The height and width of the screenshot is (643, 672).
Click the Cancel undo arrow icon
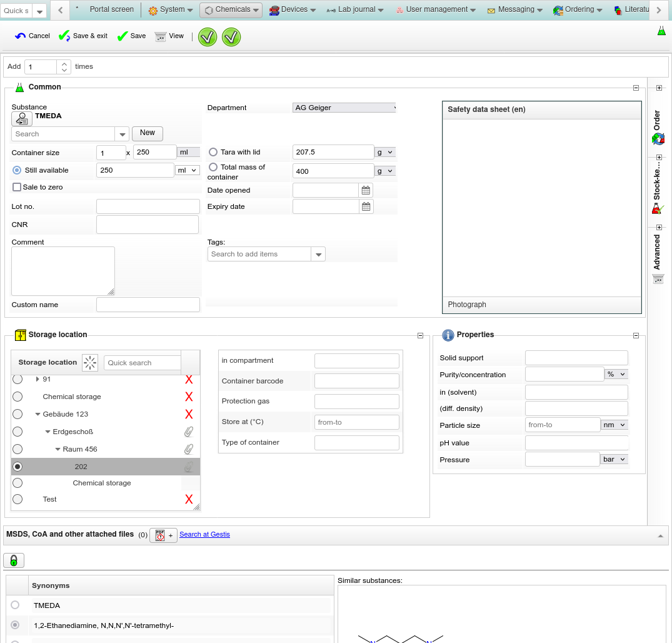coord(21,36)
